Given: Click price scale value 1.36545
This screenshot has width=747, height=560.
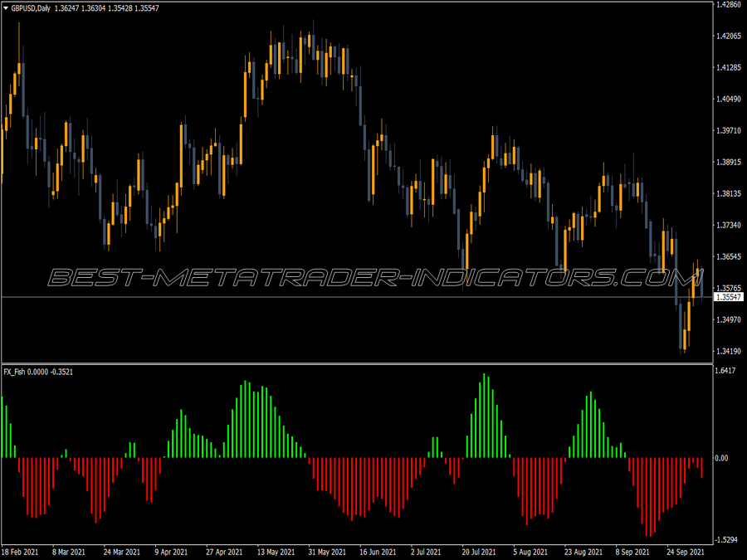Looking at the screenshot, I should [x=729, y=256].
